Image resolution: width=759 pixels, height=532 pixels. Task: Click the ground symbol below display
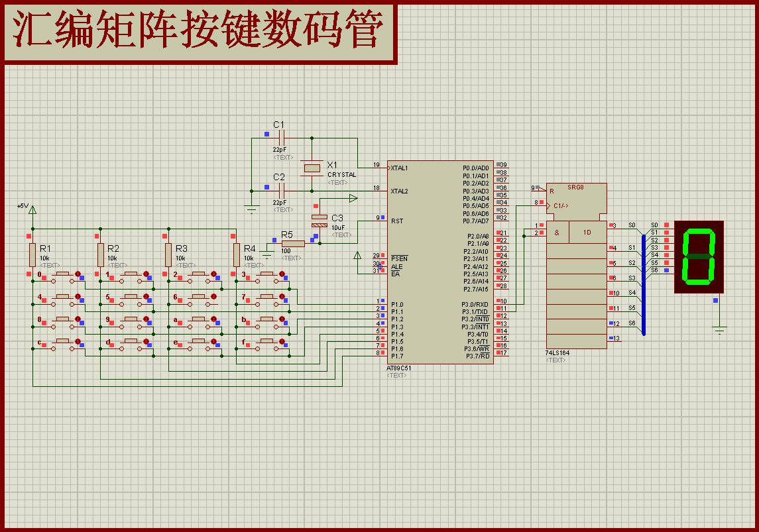(720, 331)
